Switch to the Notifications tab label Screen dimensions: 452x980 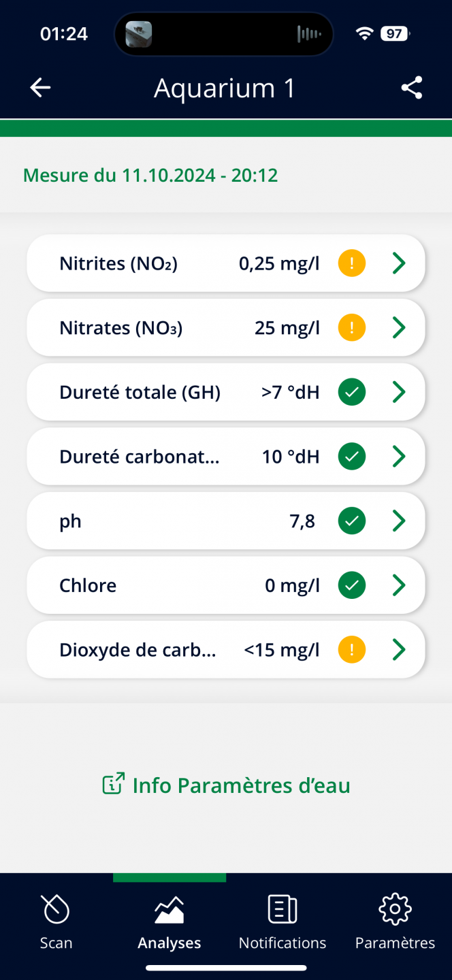[x=282, y=943]
